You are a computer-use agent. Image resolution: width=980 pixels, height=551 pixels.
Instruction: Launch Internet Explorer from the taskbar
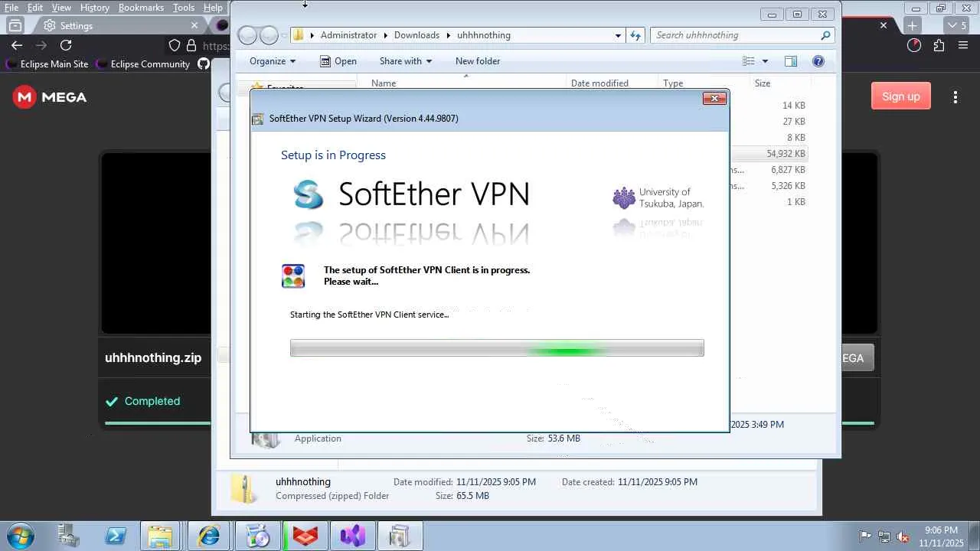[x=208, y=536]
